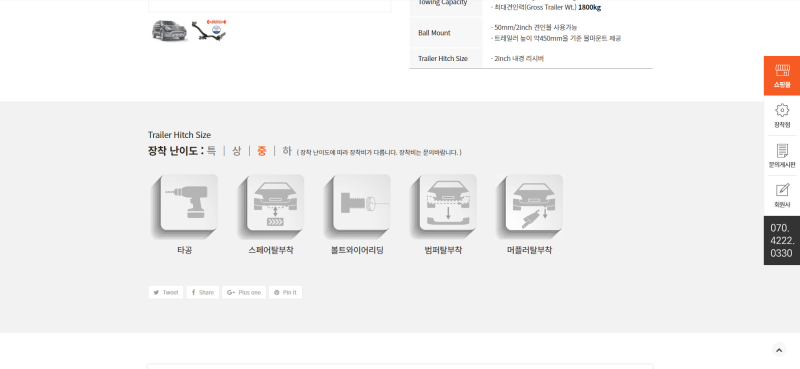
Task: Click the 타공 caption text
Action: click(185, 250)
